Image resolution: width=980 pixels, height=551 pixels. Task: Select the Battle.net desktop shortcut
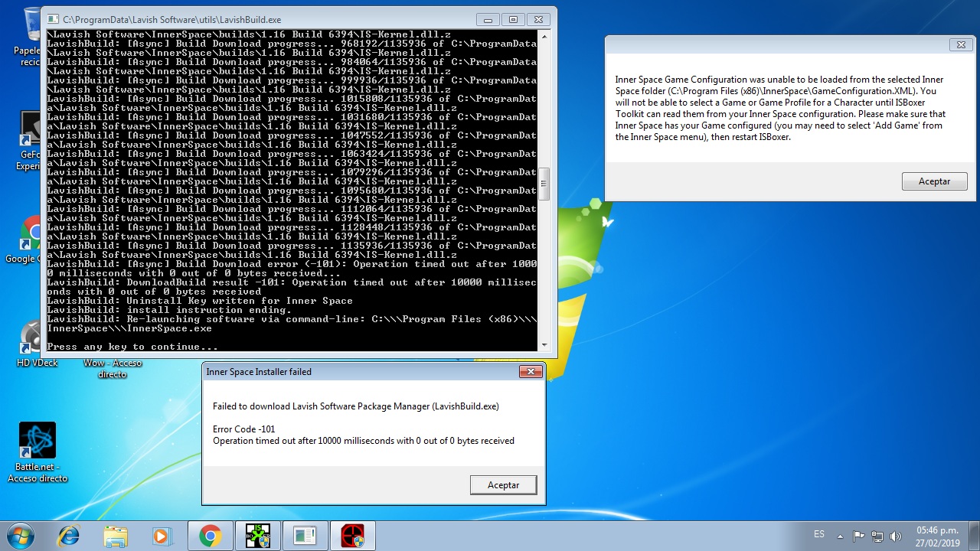(x=38, y=452)
